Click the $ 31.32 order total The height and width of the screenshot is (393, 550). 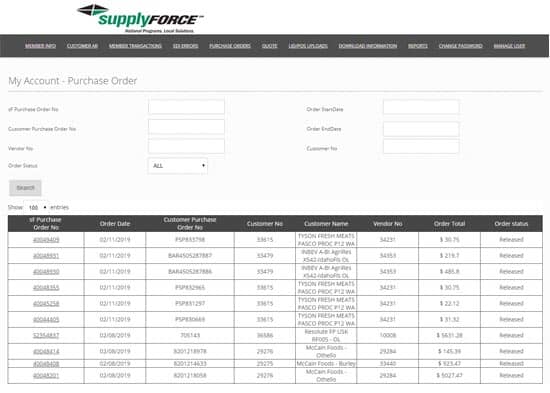click(449, 320)
